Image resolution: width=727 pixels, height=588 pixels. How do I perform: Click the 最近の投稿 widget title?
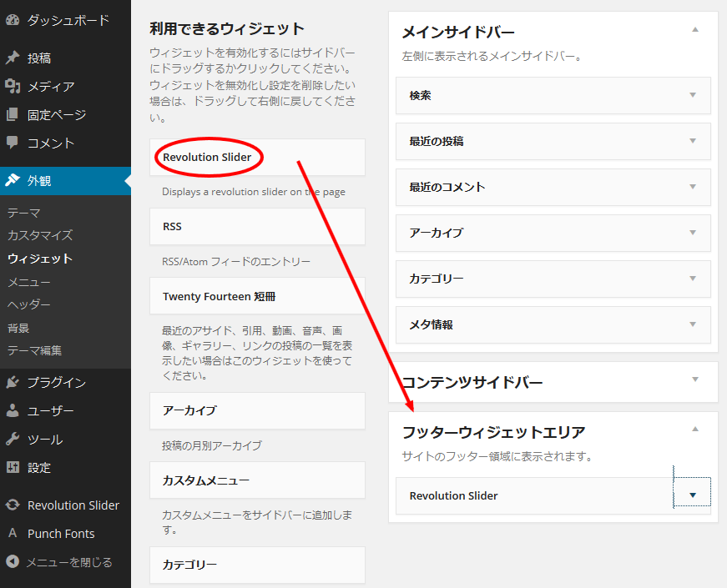(x=437, y=141)
